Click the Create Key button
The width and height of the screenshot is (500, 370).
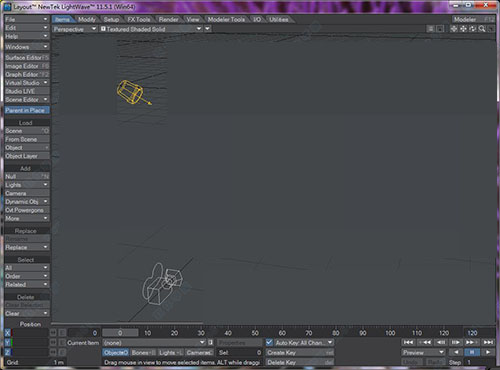click(x=300, y=352)
